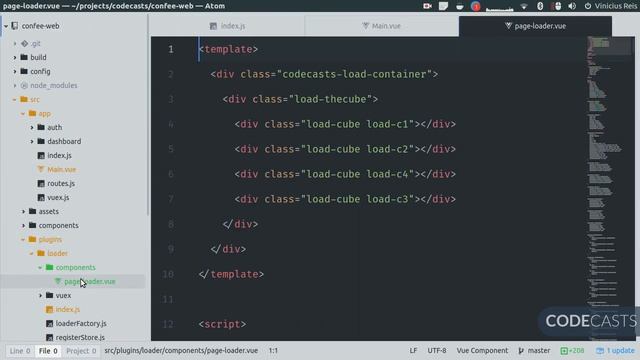The height and width of the screenshot is (360, 640).
Task: Click the 1 update notification
Action: (615, 350)
